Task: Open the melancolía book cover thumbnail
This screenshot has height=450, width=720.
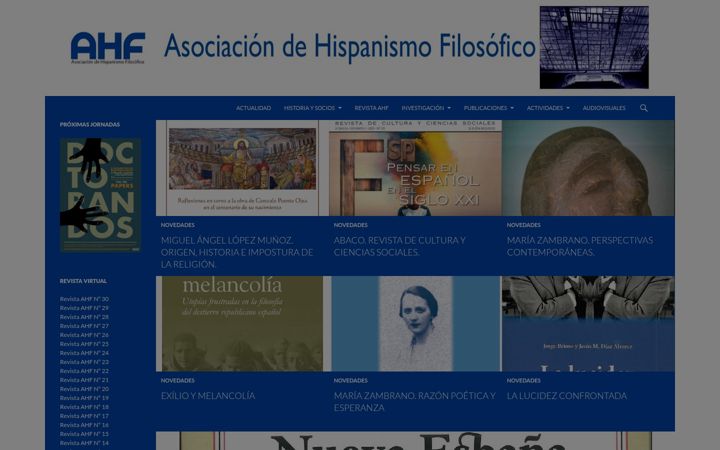Action: (242, 324)
